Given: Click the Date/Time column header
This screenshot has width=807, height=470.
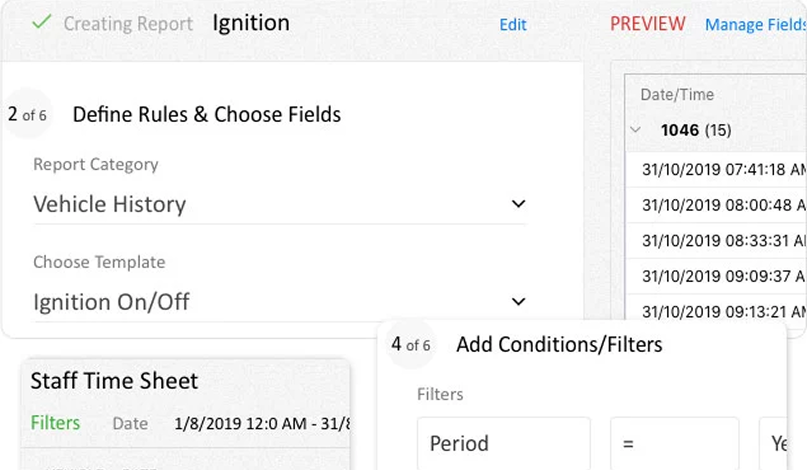Looking at the screenshot, I should [677, 95].
